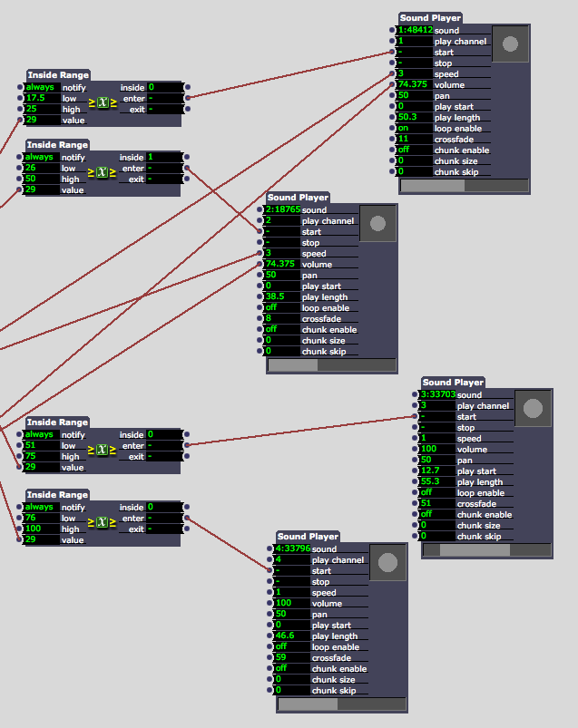Open notify option on Inside Range with low 76
This screenshot has width=578, height=728.
pos(41,507)
